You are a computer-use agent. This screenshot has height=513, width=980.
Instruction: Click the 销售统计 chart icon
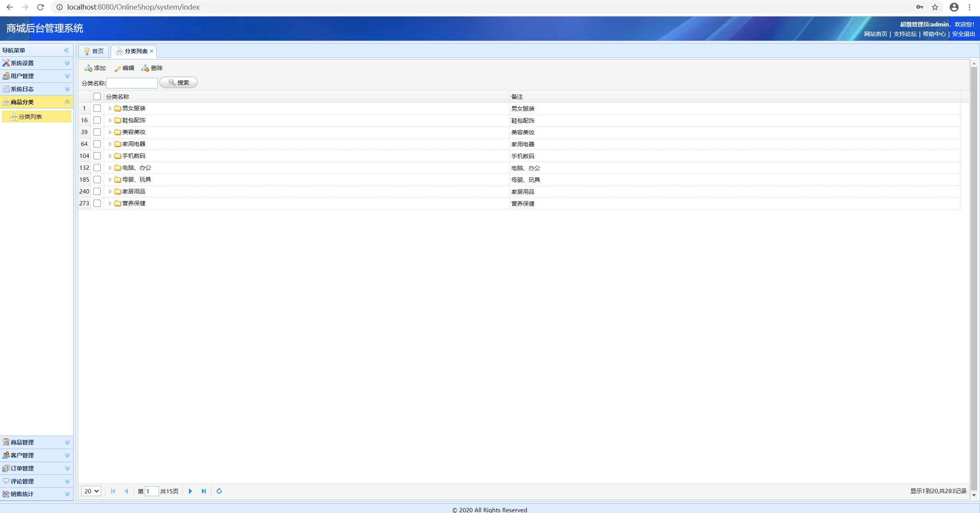click(x=6, y=494)
